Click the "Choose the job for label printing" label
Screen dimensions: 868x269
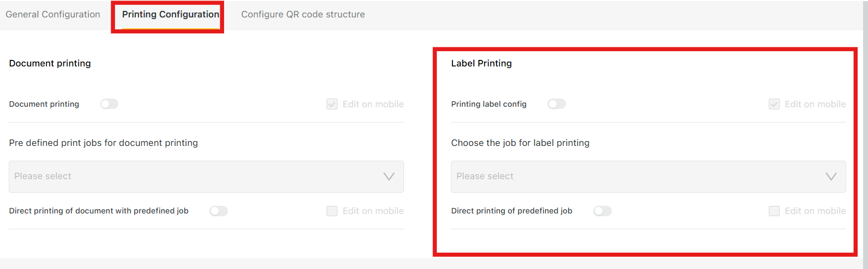520,143
